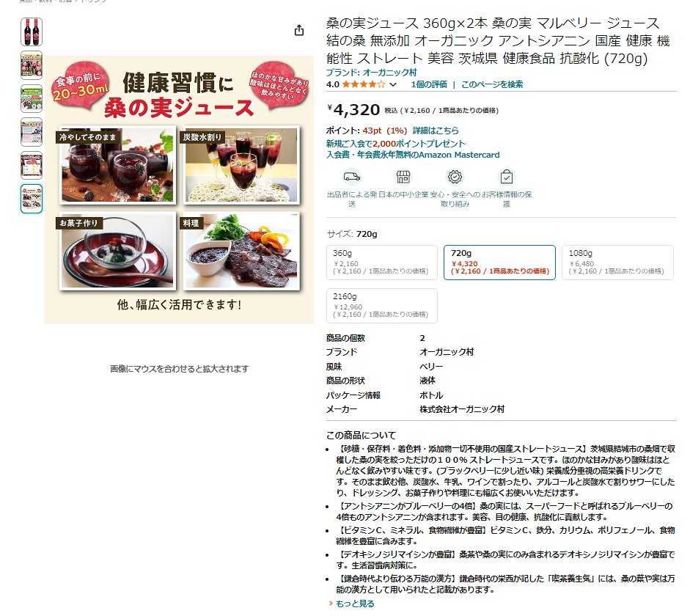
Task: Select the 360g size option
Action: click(382, 263)
